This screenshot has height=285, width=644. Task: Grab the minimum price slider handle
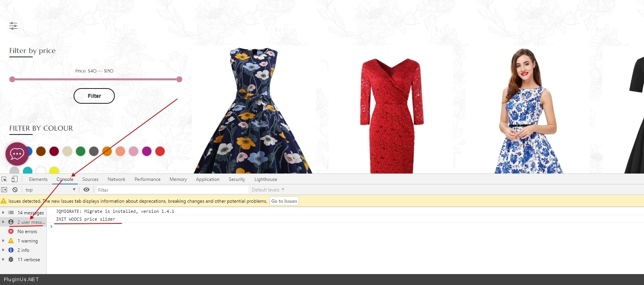[12, 79]
